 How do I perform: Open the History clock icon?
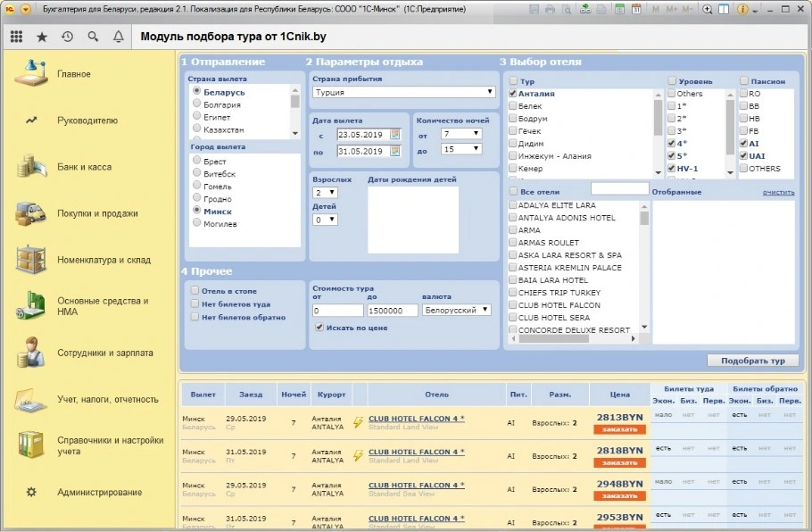point(68,37)
